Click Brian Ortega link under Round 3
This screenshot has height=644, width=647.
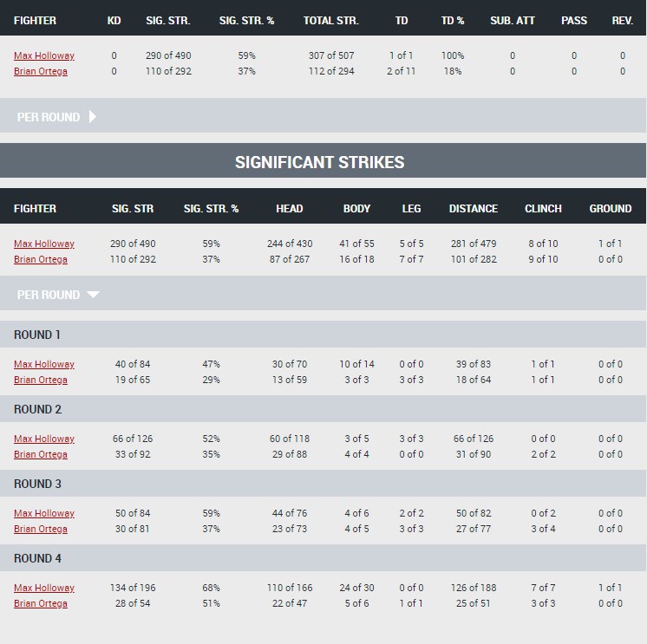pos(41,529)
